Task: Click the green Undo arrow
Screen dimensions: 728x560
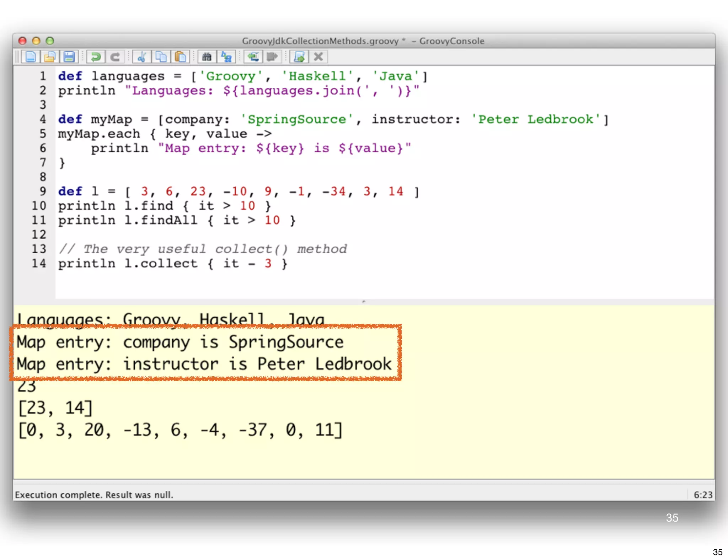Action: tap(95, 57)
